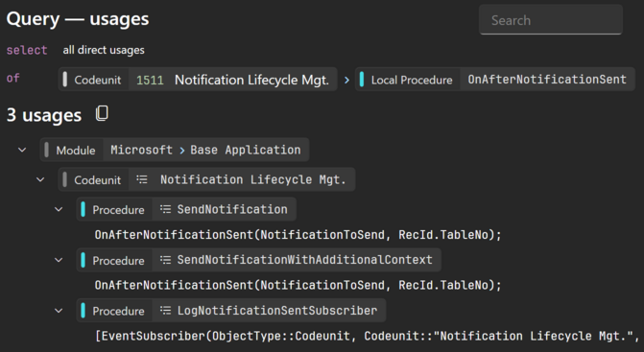Click the '3 usages' heading

tap(44, 115)
